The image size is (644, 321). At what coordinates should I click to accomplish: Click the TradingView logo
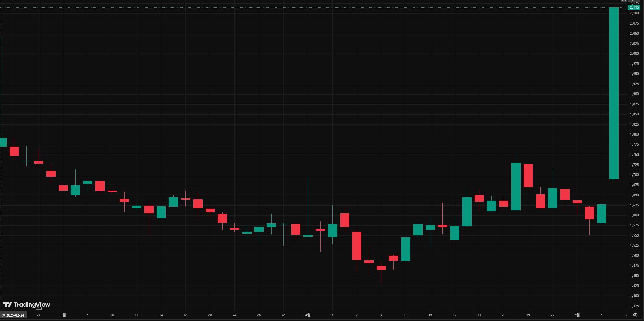pyautogui.click(x=27, y=305)
